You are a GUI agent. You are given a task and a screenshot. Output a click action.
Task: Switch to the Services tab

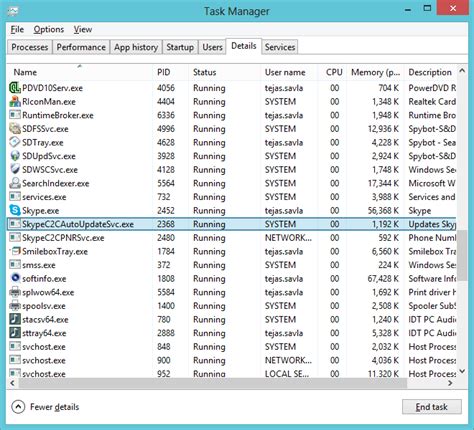280,47
